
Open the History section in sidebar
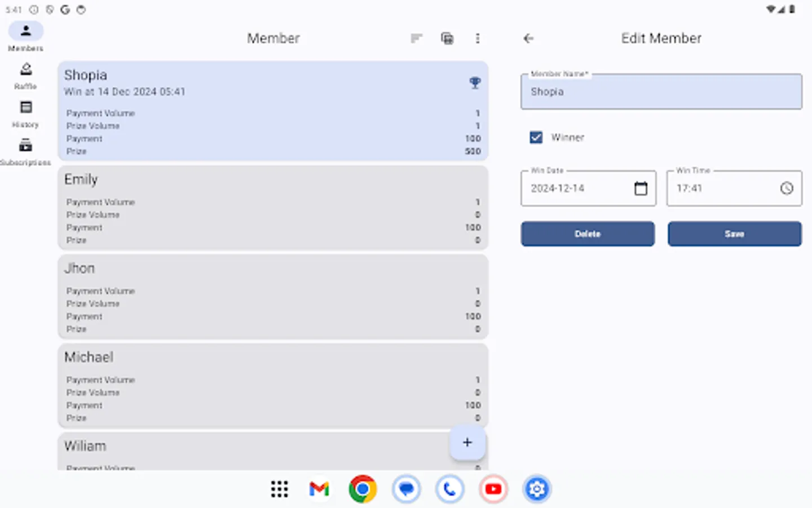point(25,115)
